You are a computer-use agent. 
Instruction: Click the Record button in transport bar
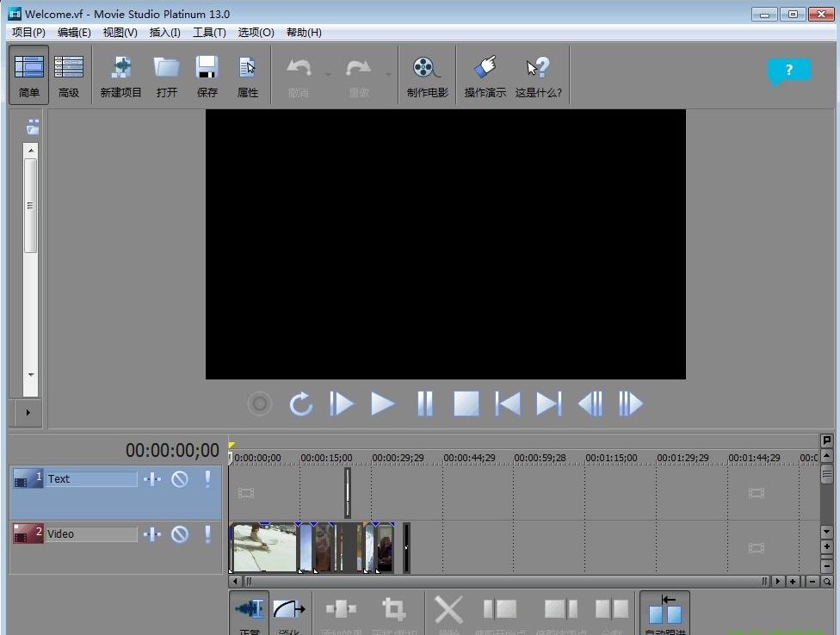pyautogui.click(x=260, y=404)
